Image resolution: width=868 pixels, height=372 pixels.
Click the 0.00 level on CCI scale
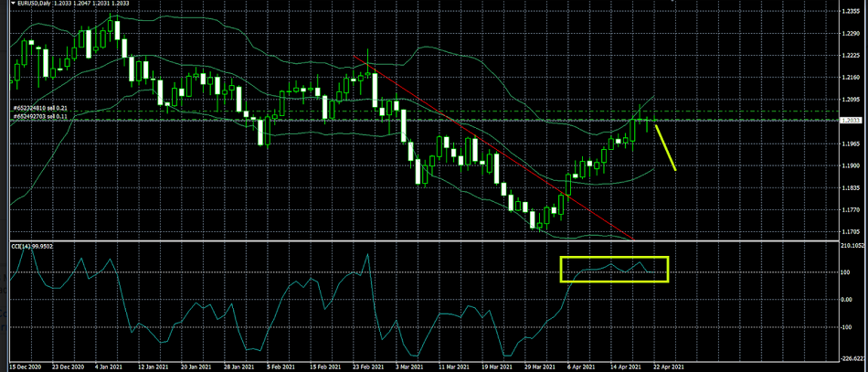point(848,299)
